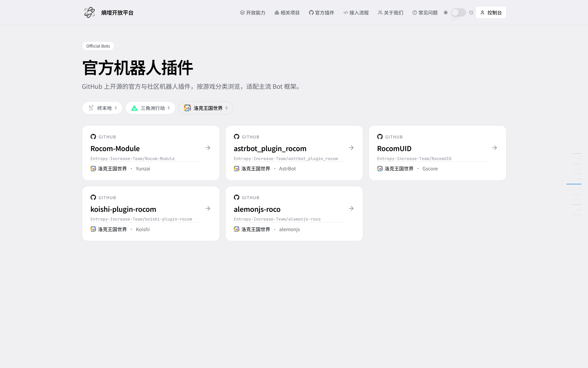Click the Gscore framework label
This screenshot has width=588, height=368.
point(430,169)
